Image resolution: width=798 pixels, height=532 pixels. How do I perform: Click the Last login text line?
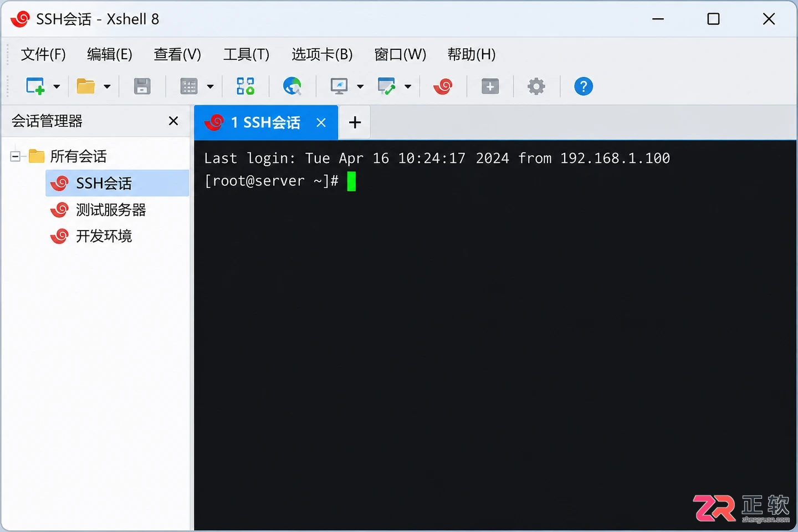[x=437, y=158]
